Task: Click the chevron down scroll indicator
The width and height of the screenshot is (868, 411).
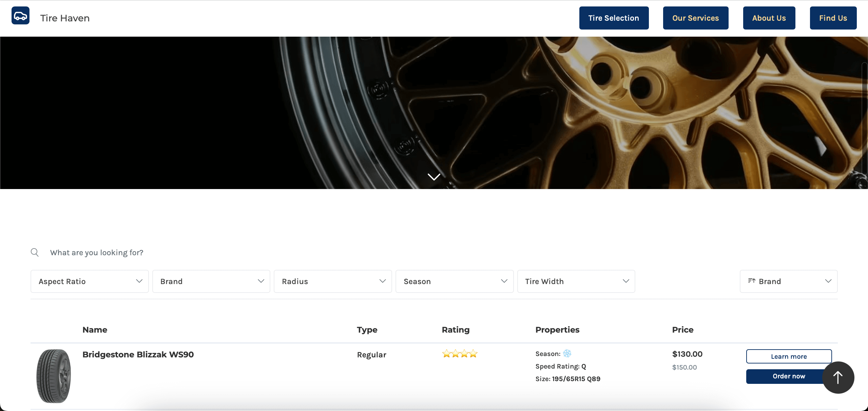Action: pos(434,176)
